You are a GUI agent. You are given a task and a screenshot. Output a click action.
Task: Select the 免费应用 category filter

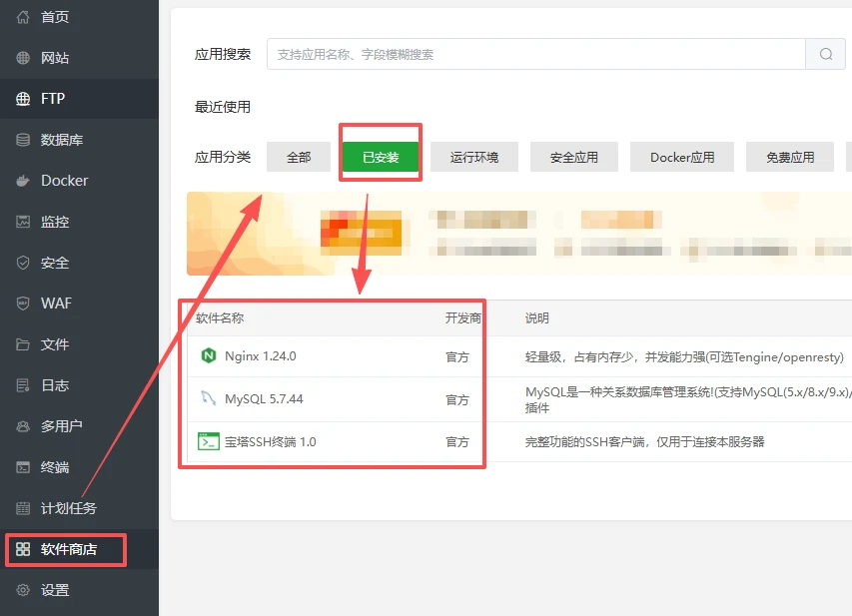click(x=790, y=157)
